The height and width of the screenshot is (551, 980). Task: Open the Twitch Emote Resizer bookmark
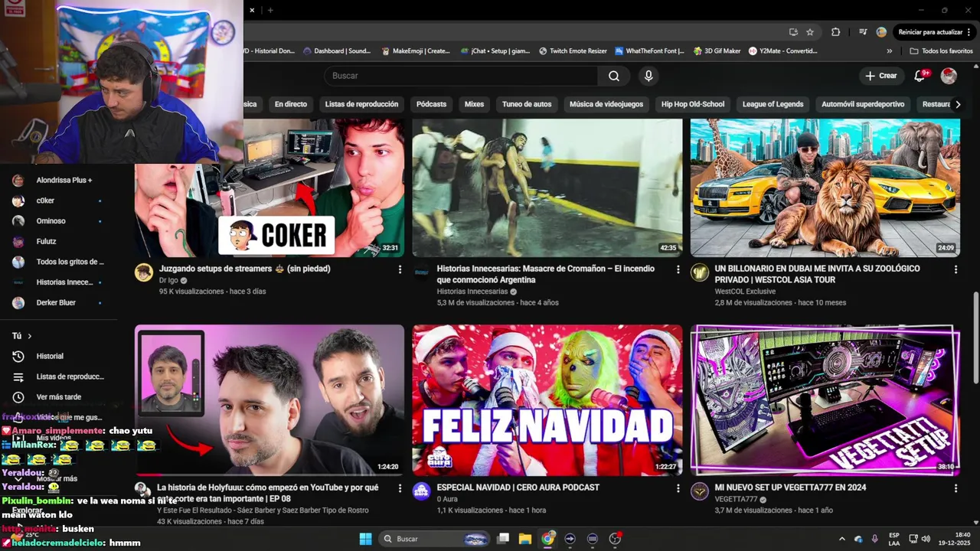pyautogui.click(x=573, y=51)
